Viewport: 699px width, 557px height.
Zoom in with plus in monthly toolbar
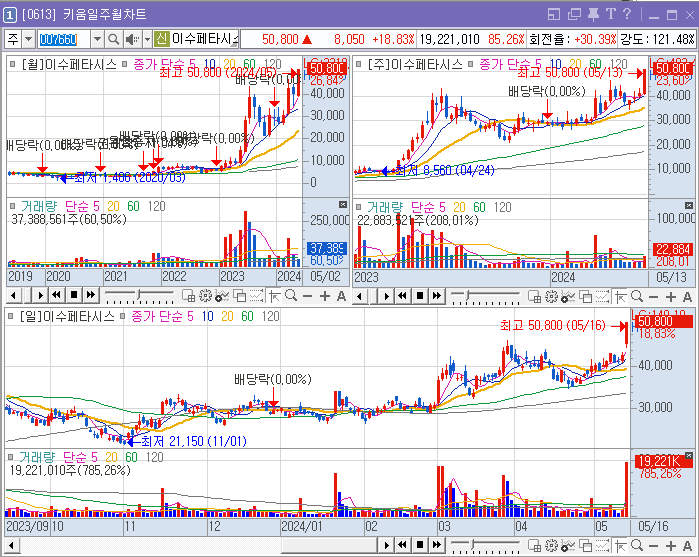point(325,296)
